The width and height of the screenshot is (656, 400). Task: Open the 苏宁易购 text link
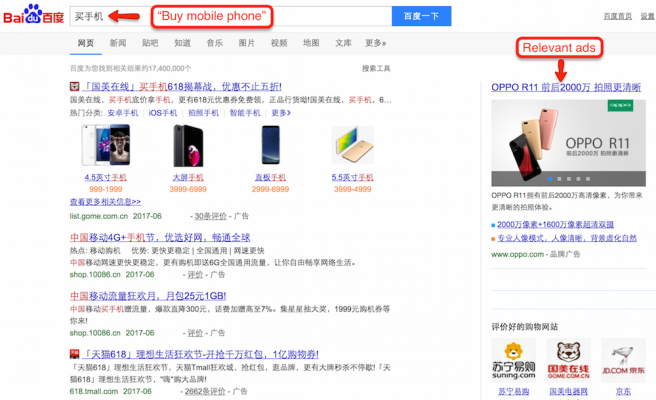pos(513,392)
